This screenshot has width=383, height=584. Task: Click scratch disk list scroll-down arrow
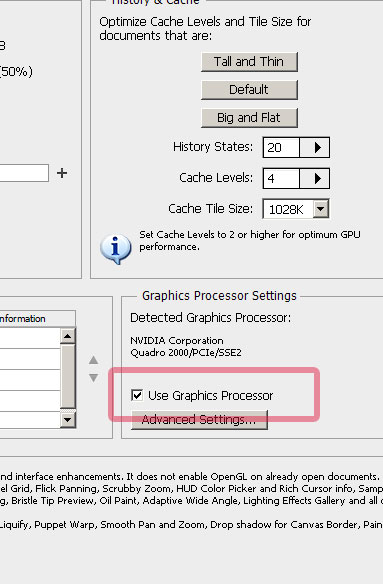(x=67, y=420)
